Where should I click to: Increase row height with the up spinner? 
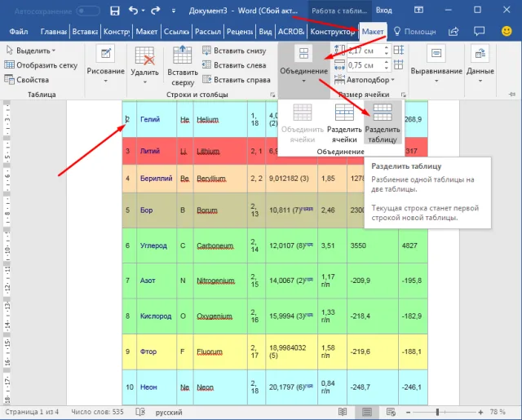[386, 48]
